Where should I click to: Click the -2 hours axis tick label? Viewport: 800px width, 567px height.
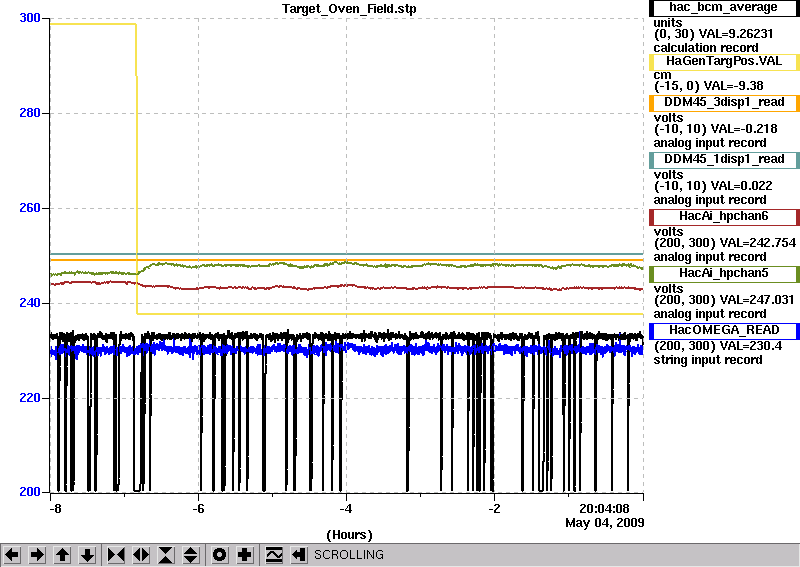494,509
